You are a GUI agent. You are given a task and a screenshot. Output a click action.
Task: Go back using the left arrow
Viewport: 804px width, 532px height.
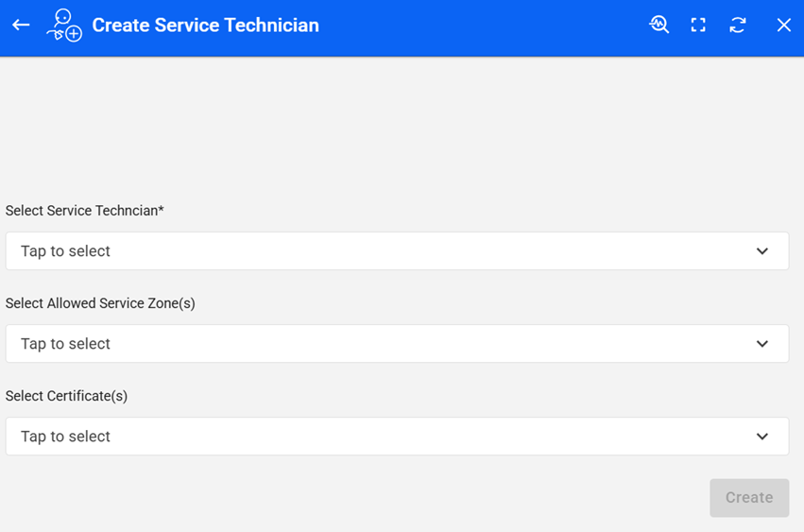coord(21,26)
